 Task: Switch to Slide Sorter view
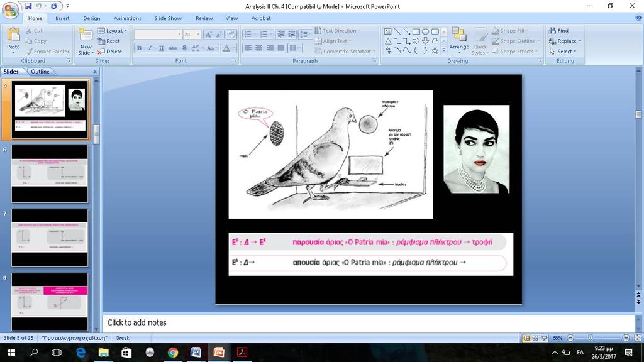tap(535, 338)
